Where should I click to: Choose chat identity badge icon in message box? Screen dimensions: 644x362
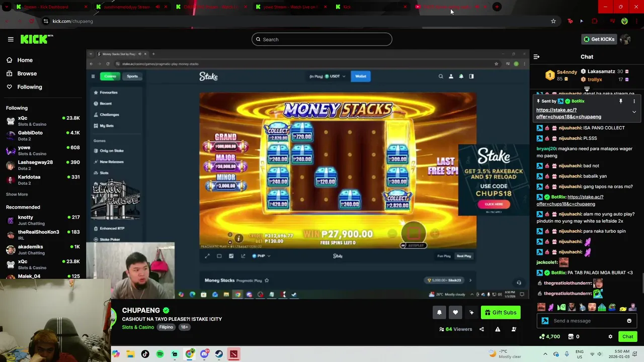[545, 321]
